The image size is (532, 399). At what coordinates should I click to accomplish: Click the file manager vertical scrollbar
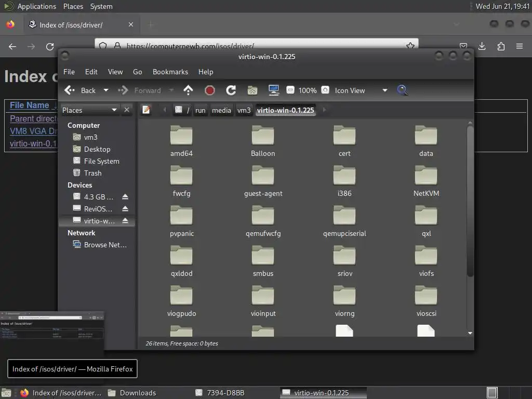(470, 201)
